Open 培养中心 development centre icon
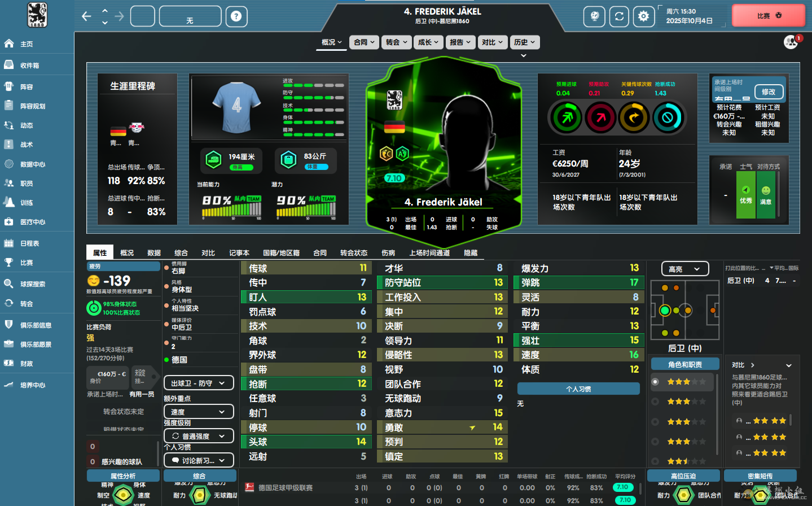812x506 pixels. 9,385
